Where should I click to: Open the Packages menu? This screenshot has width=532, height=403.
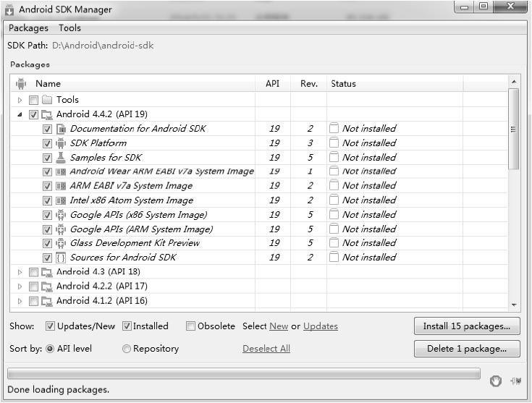click(28, 28)
